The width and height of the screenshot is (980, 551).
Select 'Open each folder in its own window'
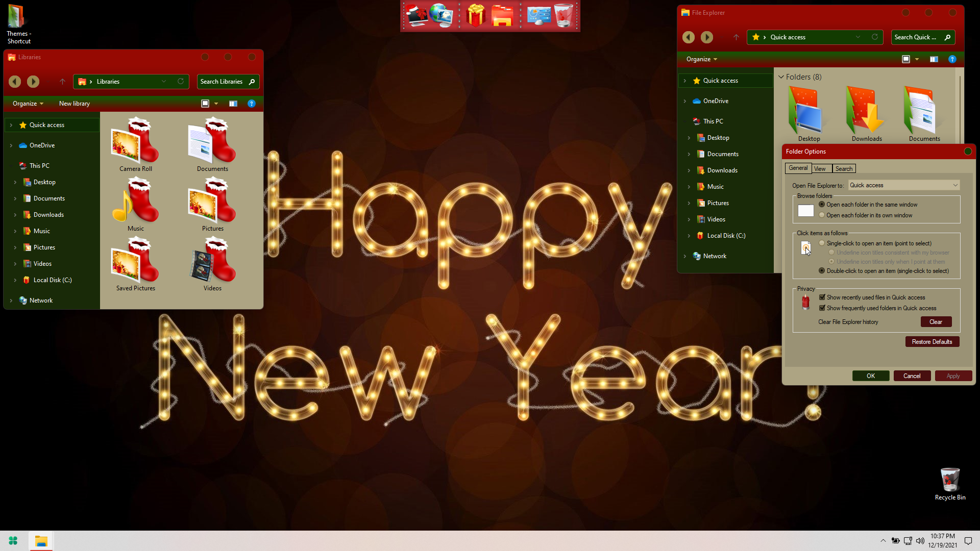[x=822, y=215]
